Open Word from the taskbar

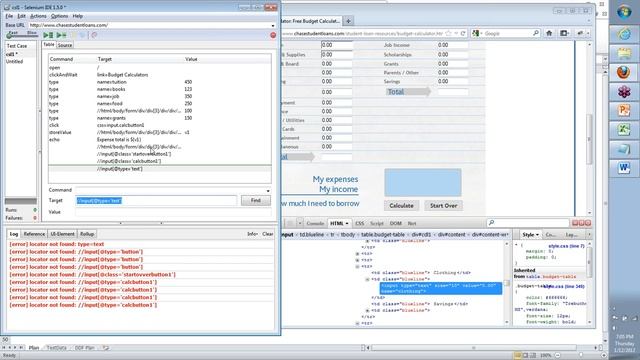coord(624,168)
